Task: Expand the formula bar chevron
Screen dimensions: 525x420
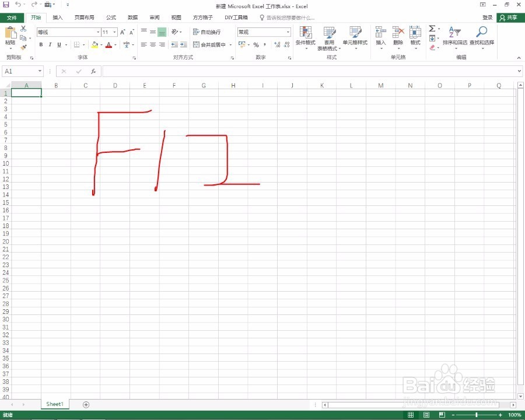Action: (x=519, y=71)
